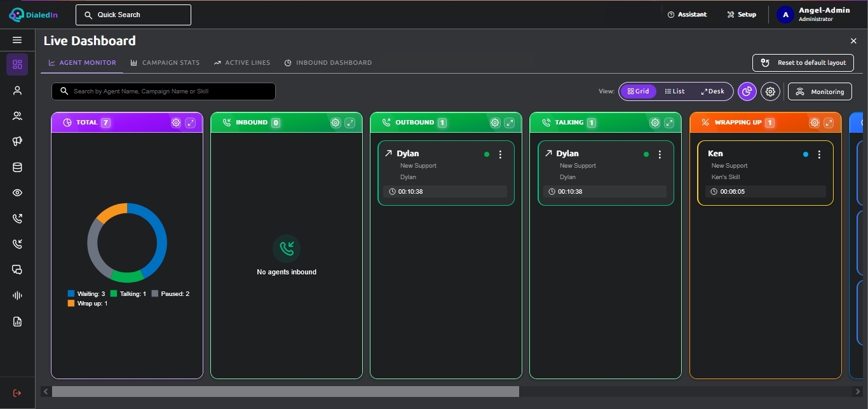Open Setup in top bar

pyautogui.click(x=742, y=15)
